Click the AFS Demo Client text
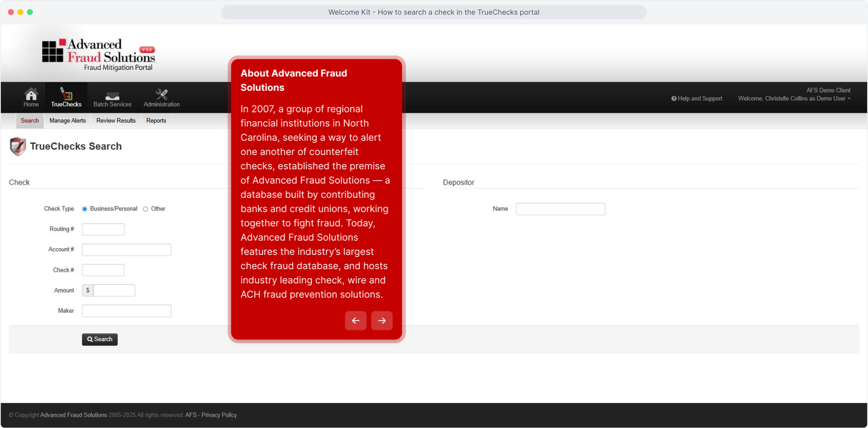 (828, 90)
